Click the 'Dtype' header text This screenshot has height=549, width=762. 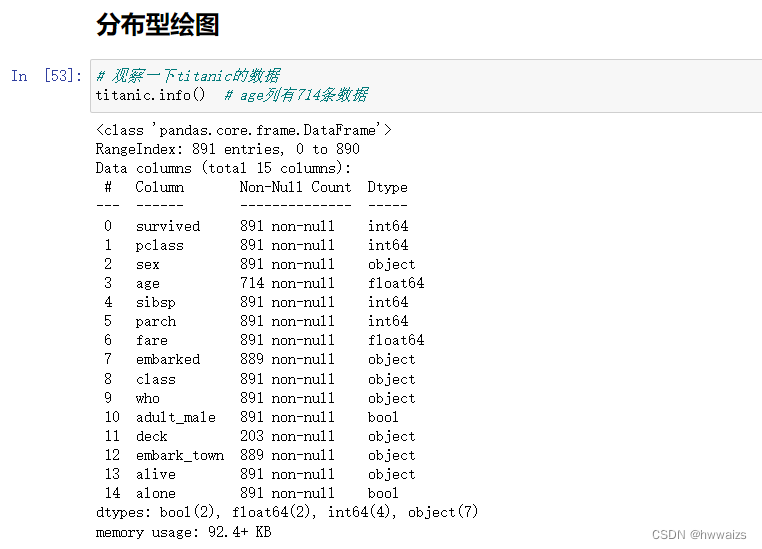pyautogui.click(x=387, y=188)
